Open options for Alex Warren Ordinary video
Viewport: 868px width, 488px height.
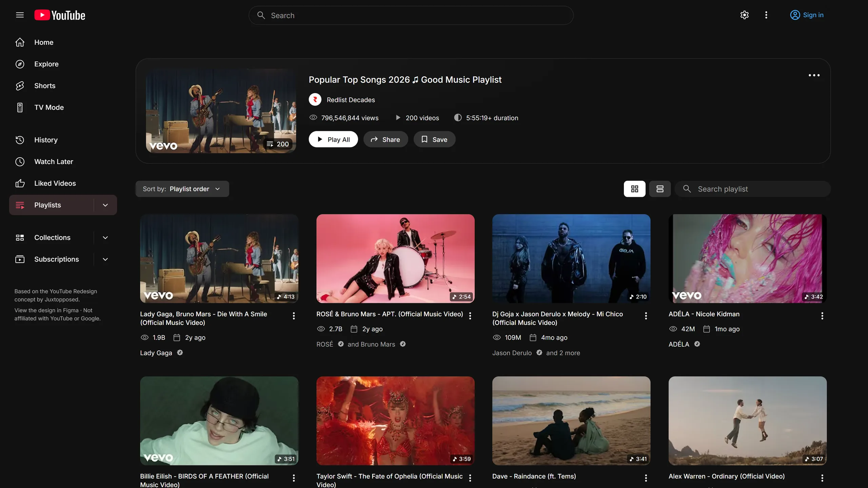point(822,478)
